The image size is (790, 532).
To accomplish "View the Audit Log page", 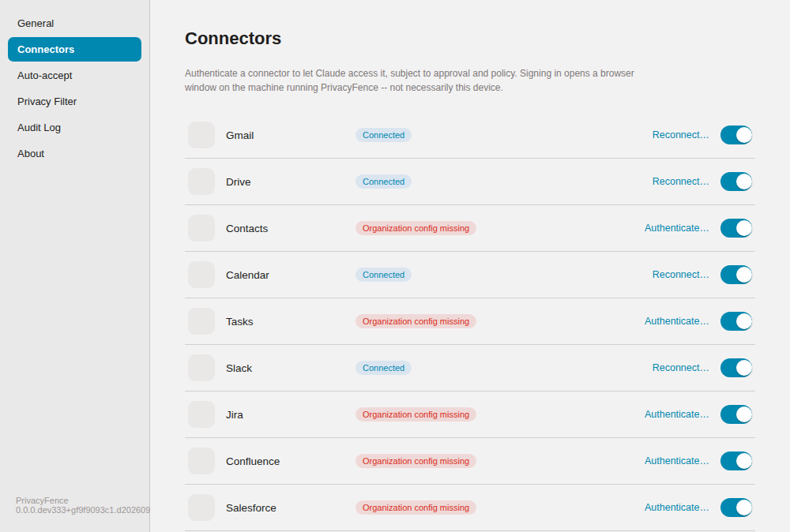I will 74,128.
